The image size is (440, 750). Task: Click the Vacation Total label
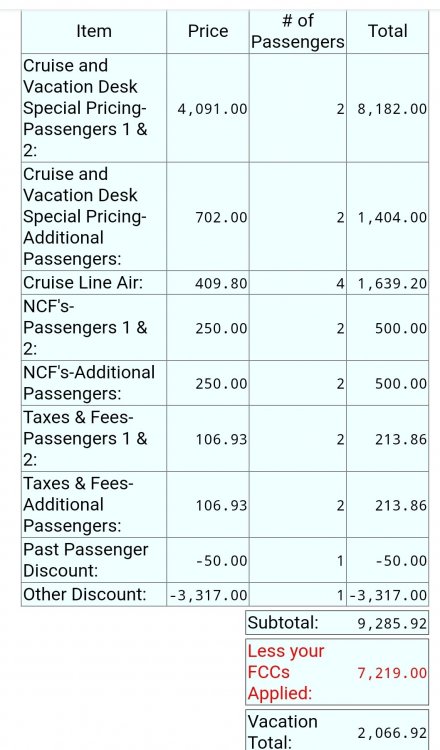point(282,731)
